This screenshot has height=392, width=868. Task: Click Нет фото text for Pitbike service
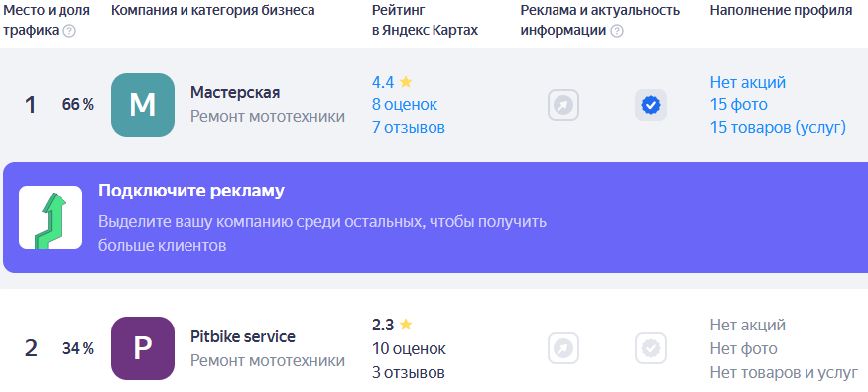(x=743, y=348)
